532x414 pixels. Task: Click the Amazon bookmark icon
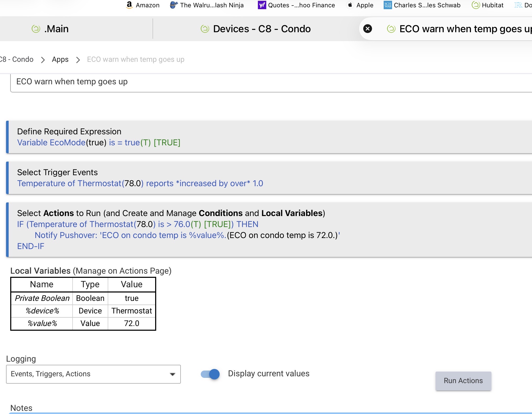click(x=129, y=5)
